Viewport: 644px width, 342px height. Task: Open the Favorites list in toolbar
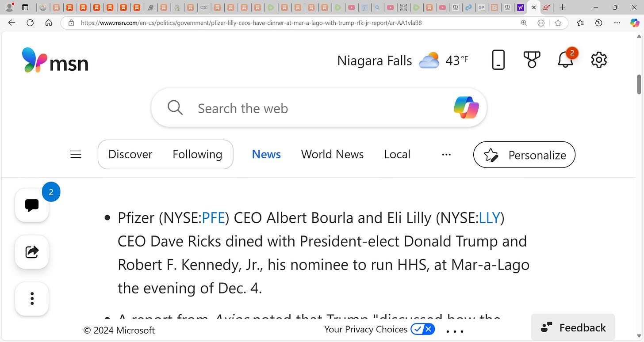[580, 23]
